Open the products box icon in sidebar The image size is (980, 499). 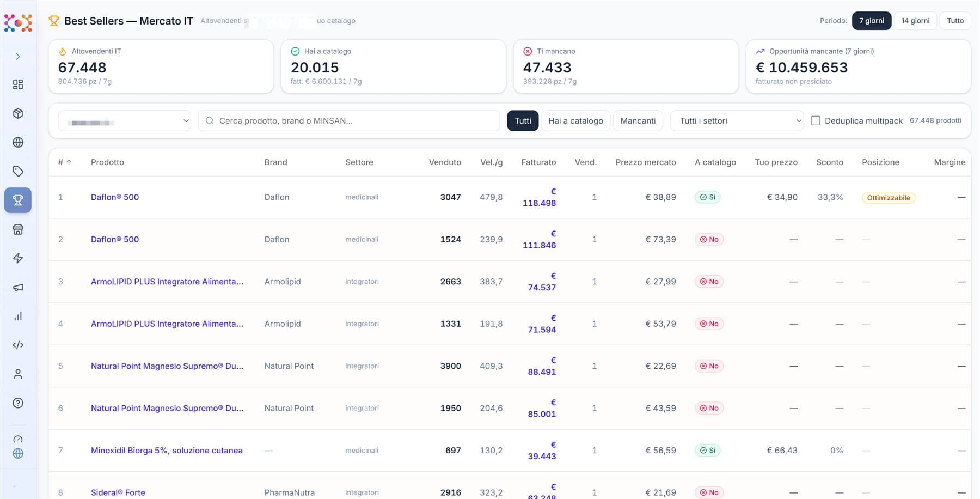[x=18, y=113]
